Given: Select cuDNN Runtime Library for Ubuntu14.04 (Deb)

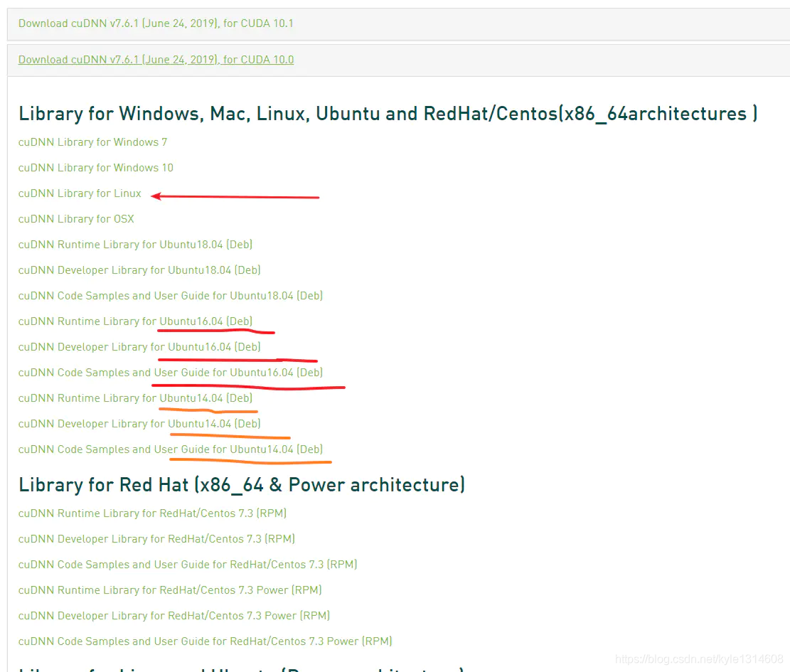Looking at the screenshot, I should pos(135,398).
